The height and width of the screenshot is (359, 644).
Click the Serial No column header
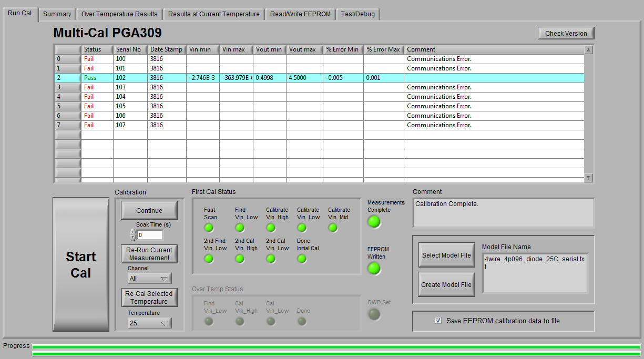(130, 49)
